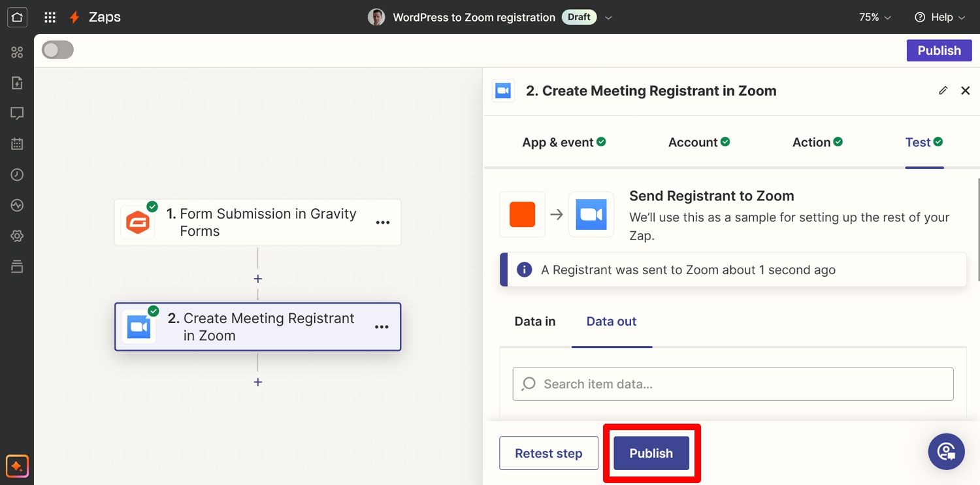The image size is (980, 485).
Task: Click the Zaps lightning bolt logo
Action: (x=75, y=18)
